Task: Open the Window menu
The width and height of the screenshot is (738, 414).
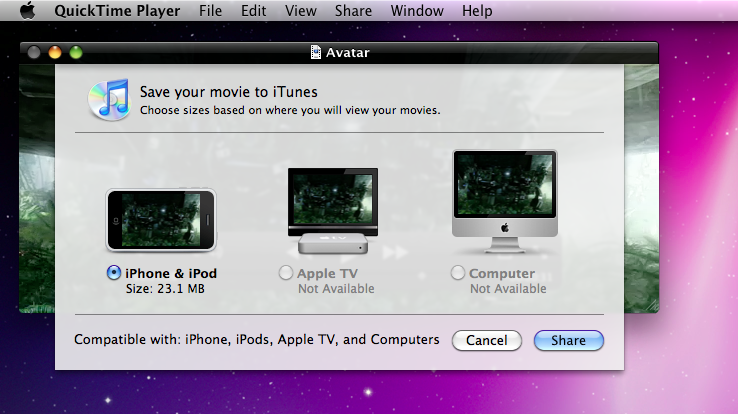Action: [417, 10]
